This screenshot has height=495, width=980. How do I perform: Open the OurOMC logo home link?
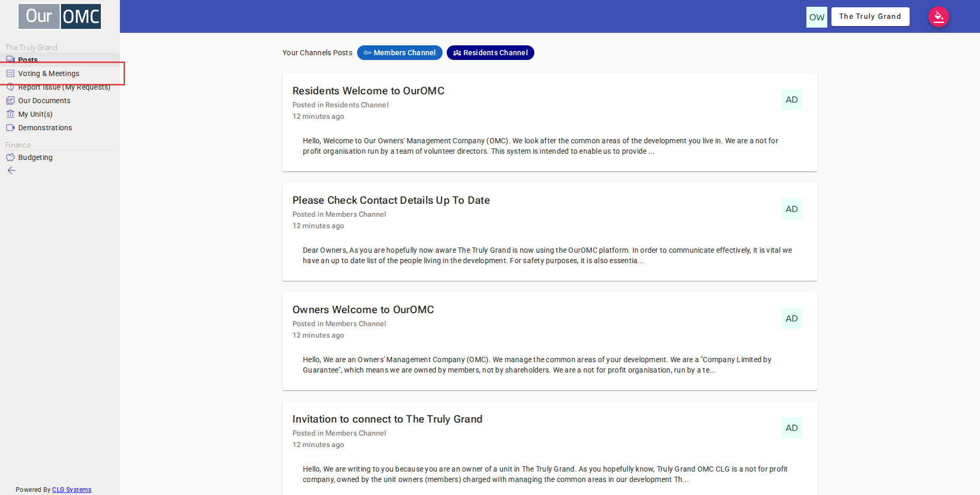pos(60,16)
